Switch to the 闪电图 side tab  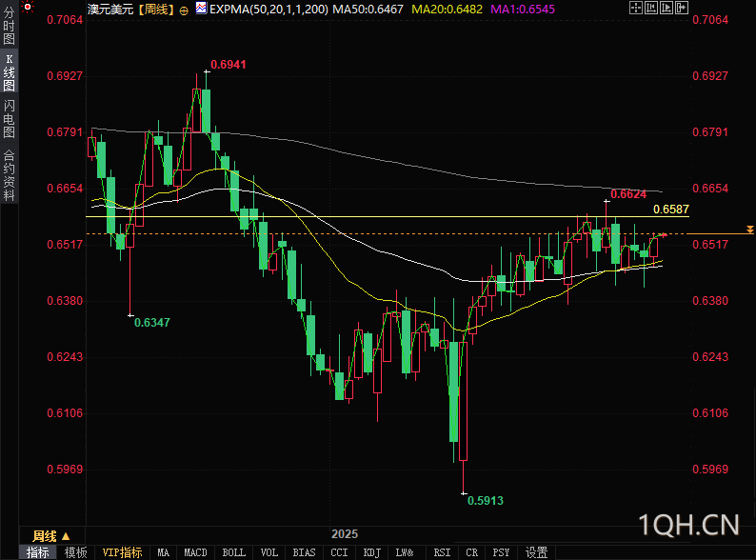(x=9, y=119)
